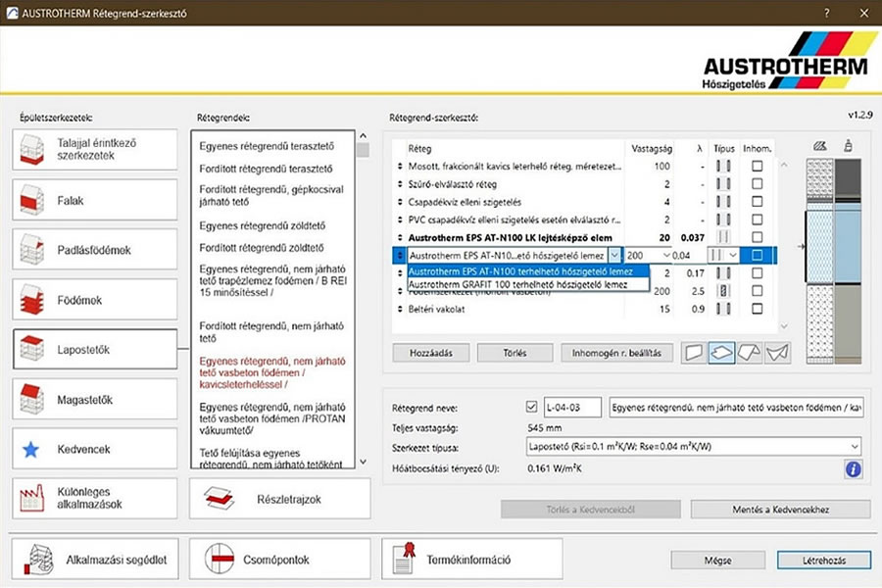Check Inhom. box for Szűrő-elválasztó réteg
The height and width of the screenshot is (588, 882).
pos(758,184)
